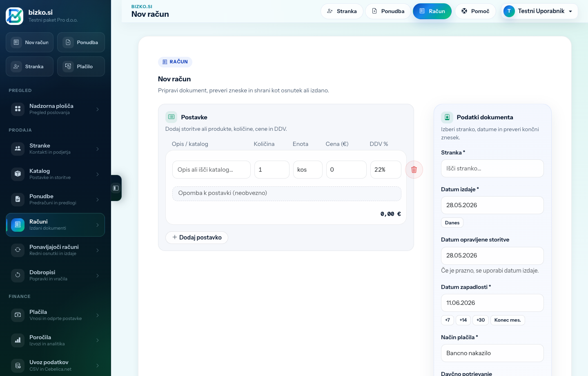Set issue date with the Danes button
Viewport: 588px width, 376px height.
pyautogui.click(x=452, y=223)
